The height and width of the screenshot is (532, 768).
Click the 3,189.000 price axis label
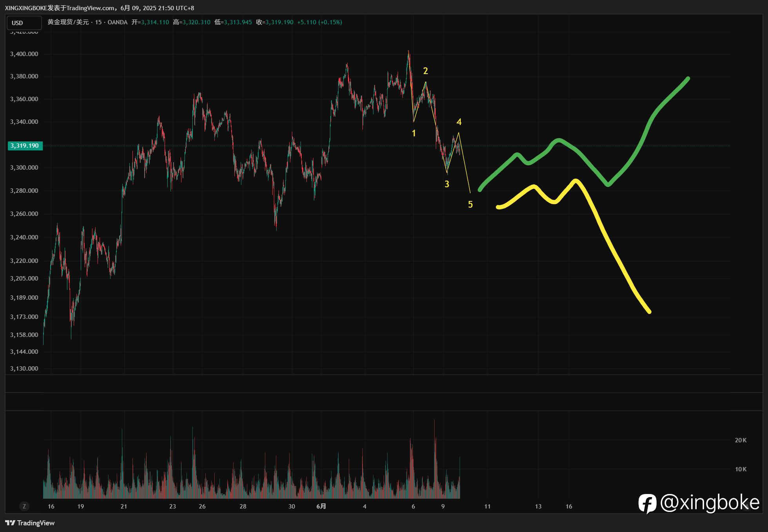point(24,298)
